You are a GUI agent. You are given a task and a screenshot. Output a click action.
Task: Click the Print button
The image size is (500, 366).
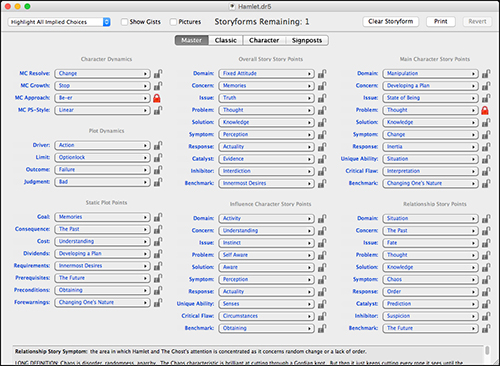click(x=441, y=22)
